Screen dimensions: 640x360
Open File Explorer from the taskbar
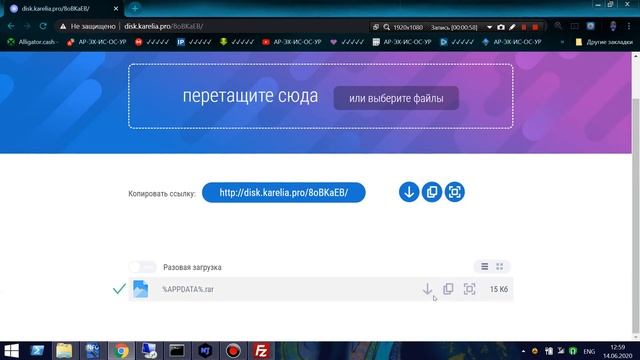64,351
